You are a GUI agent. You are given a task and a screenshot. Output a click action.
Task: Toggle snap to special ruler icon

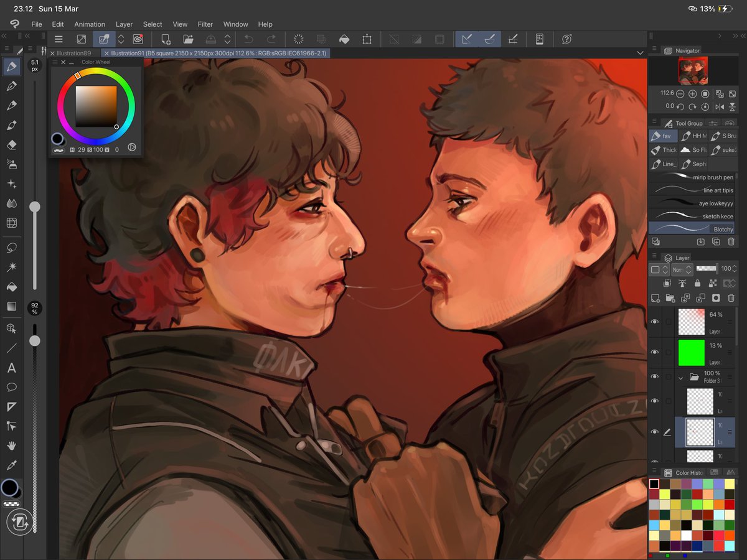[x=490, y=39]
